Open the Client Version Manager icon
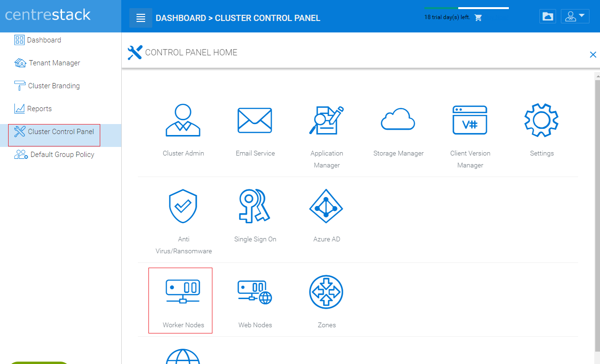 click(470, 120)
